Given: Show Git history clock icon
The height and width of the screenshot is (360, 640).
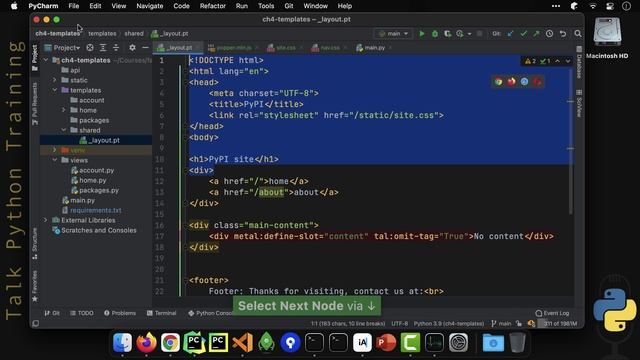Looking at the screenshot, I should [x=549, y=33].
